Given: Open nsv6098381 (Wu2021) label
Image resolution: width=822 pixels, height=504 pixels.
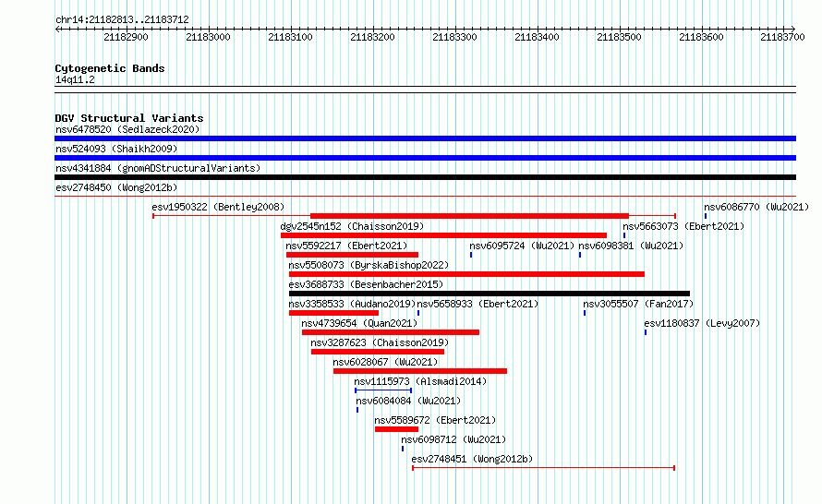Looking at the screenshot, I should tap(631, 246).
